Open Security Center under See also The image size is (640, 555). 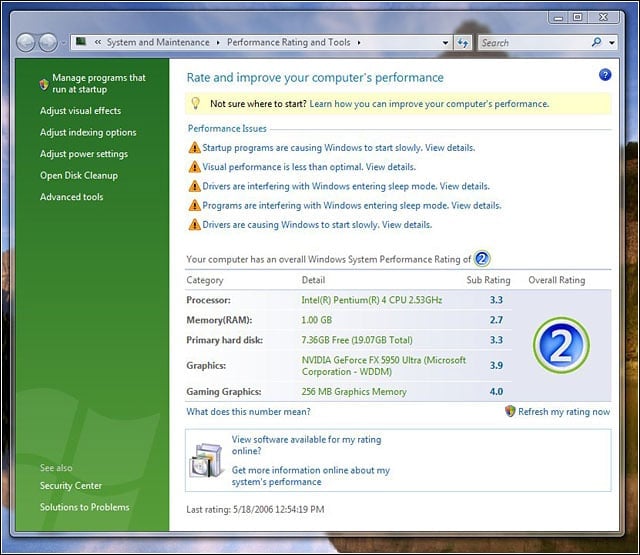[x=71, y=486]
